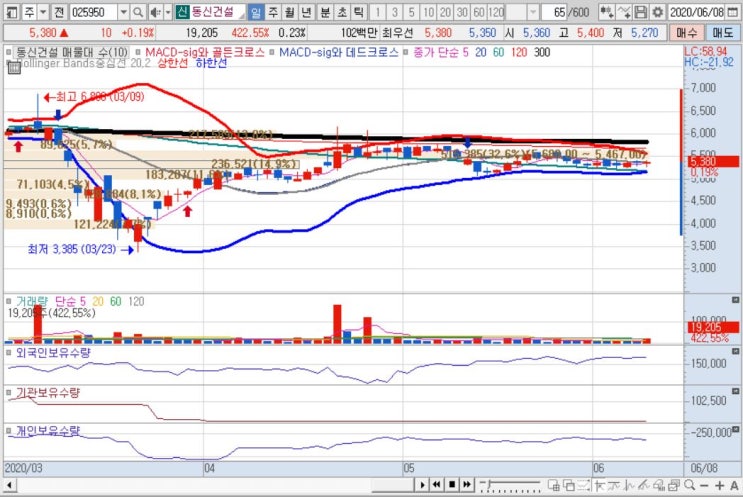Select the 초 second chart tab

pos(342,12)
